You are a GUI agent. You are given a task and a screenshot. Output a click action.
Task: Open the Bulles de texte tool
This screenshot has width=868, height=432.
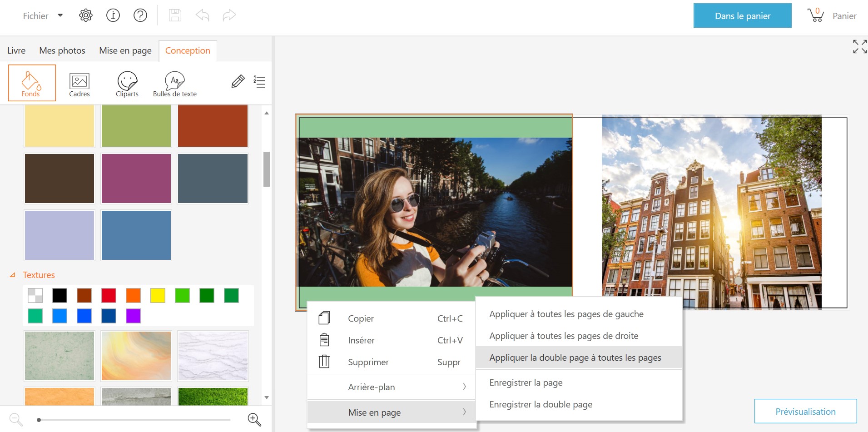pos(175,84)
